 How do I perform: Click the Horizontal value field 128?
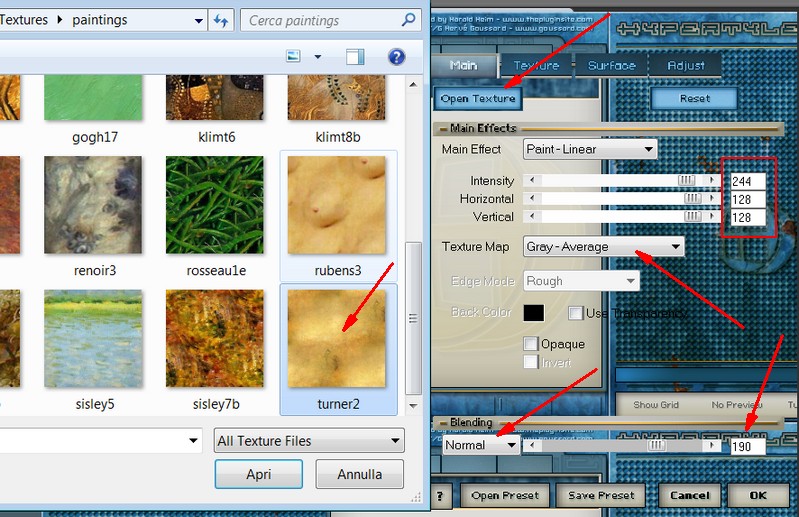click(x=748, y=199)
